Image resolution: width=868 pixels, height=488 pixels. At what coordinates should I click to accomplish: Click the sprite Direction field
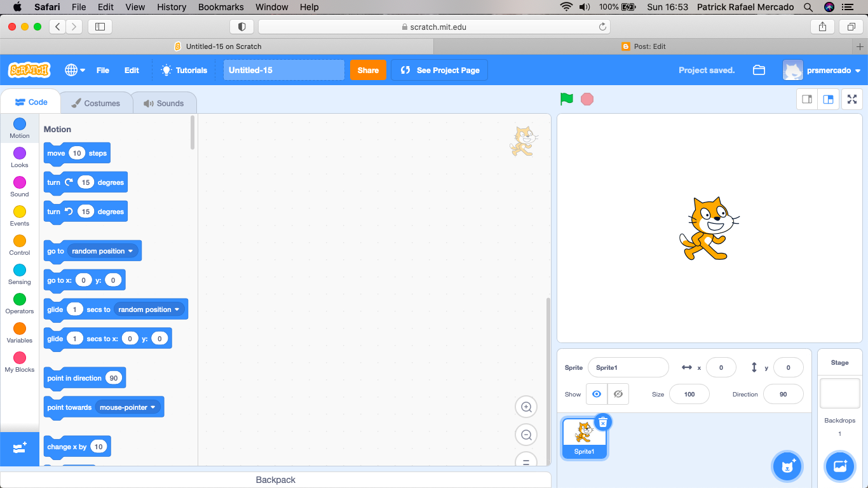click(x=783, y=394)
